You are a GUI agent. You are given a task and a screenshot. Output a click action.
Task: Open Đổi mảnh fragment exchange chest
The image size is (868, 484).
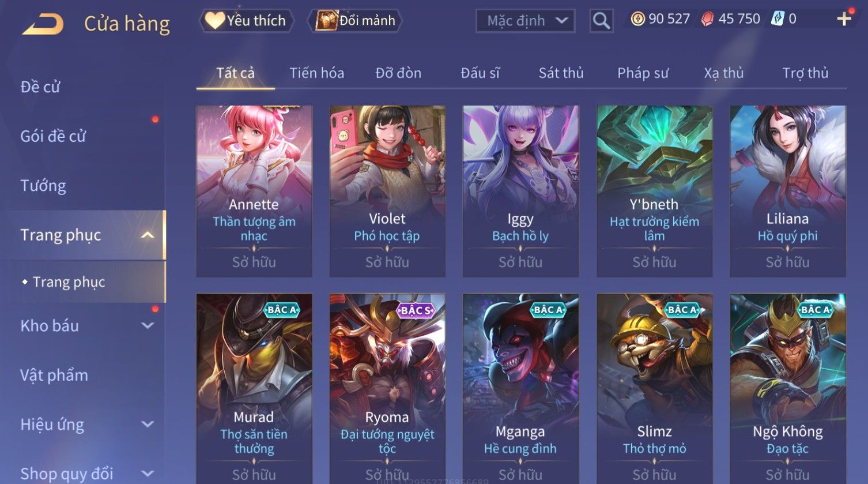tap(355, 21)
